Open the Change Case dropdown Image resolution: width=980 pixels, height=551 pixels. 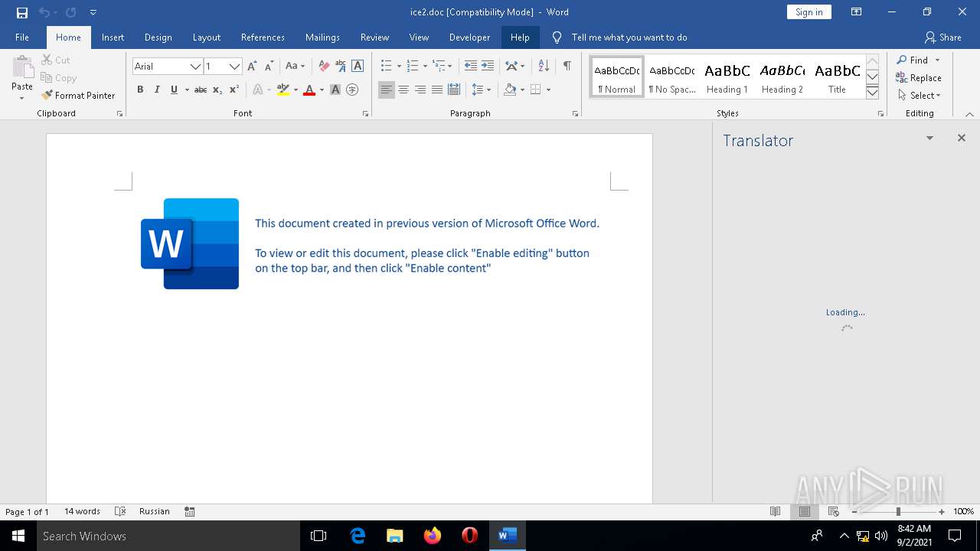coord(295,67)
